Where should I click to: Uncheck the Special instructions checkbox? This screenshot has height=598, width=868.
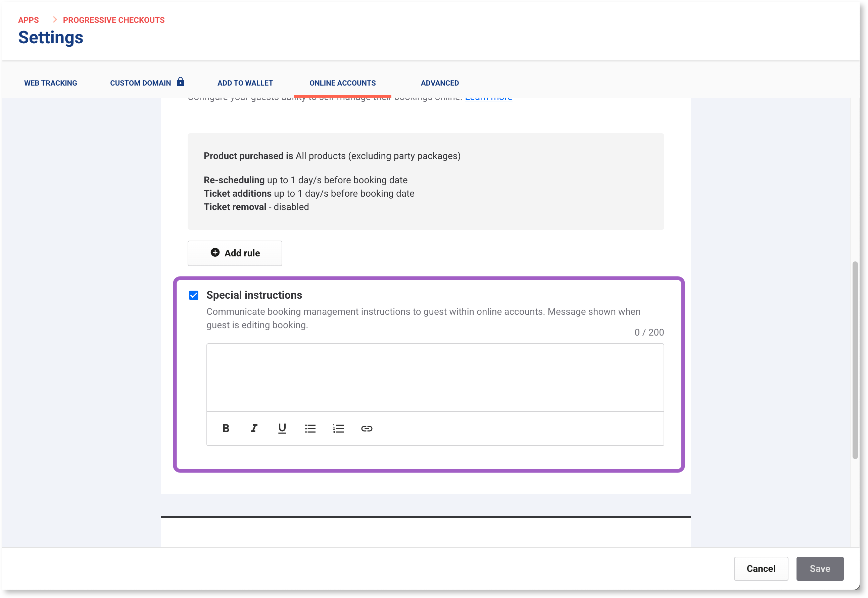194,295
